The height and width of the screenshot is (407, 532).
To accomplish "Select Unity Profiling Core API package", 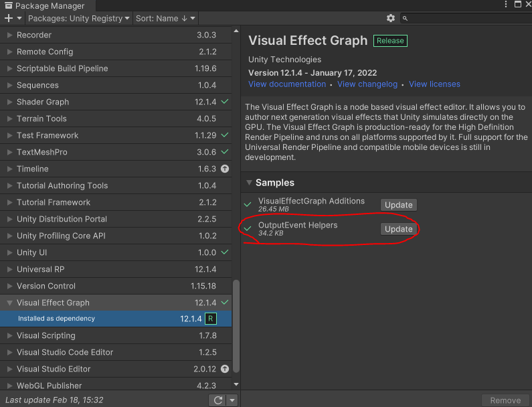I will click(x=116, y=236).
